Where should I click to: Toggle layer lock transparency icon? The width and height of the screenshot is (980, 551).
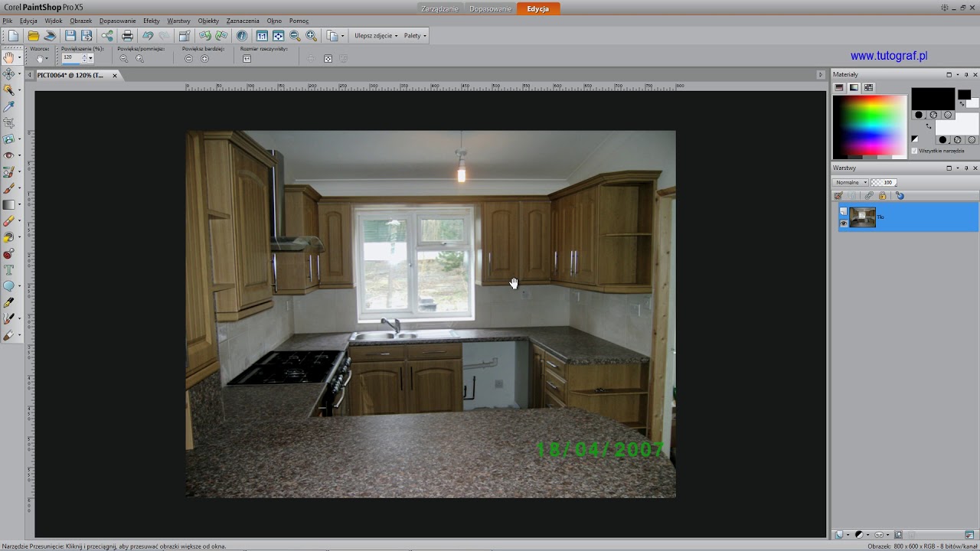[x=883, y=196]
